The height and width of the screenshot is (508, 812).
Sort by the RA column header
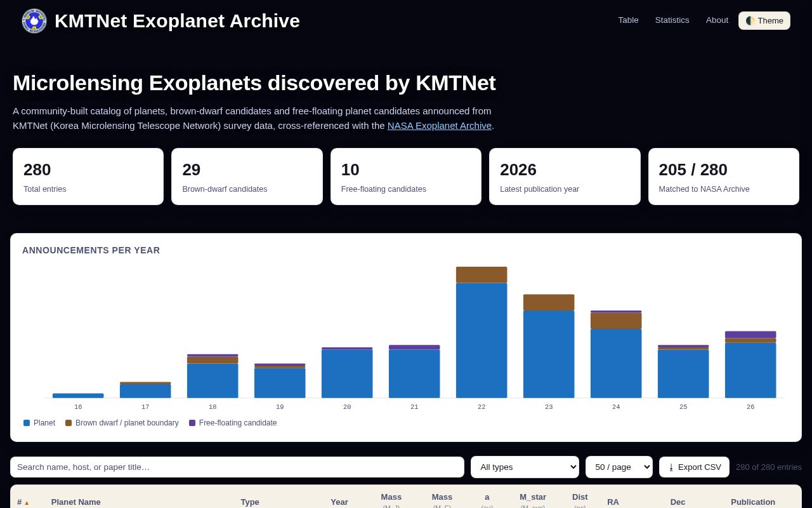tap(613, 502)
